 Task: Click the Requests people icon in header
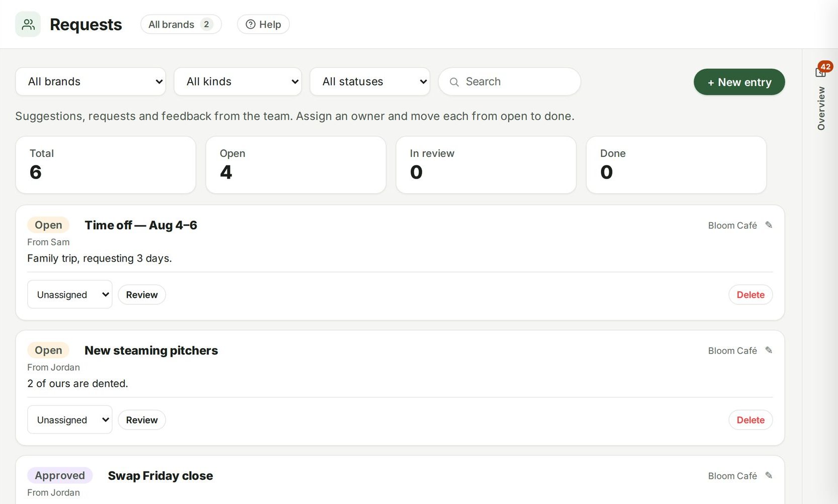(28, 24)
